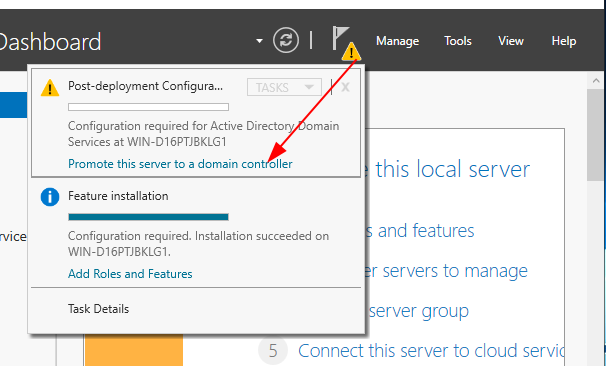Dismiss the Post-deployment notification with the X
This screenshot has width=606, height=366.
coord(345,87)
